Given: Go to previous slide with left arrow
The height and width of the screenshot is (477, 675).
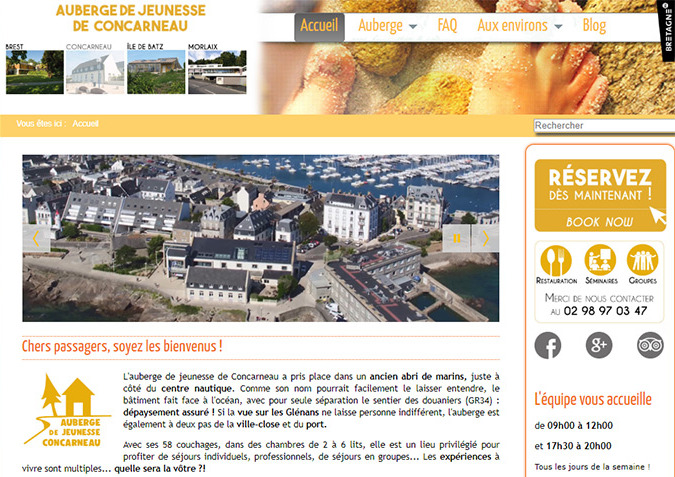Looking at the screenshot, I should (x=36, y=238).
